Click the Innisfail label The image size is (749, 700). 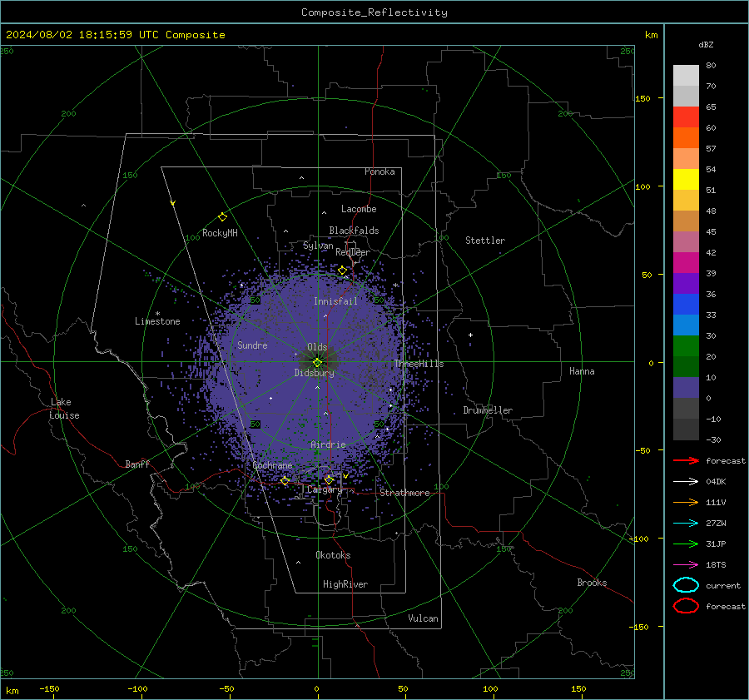tap(335, 301)
